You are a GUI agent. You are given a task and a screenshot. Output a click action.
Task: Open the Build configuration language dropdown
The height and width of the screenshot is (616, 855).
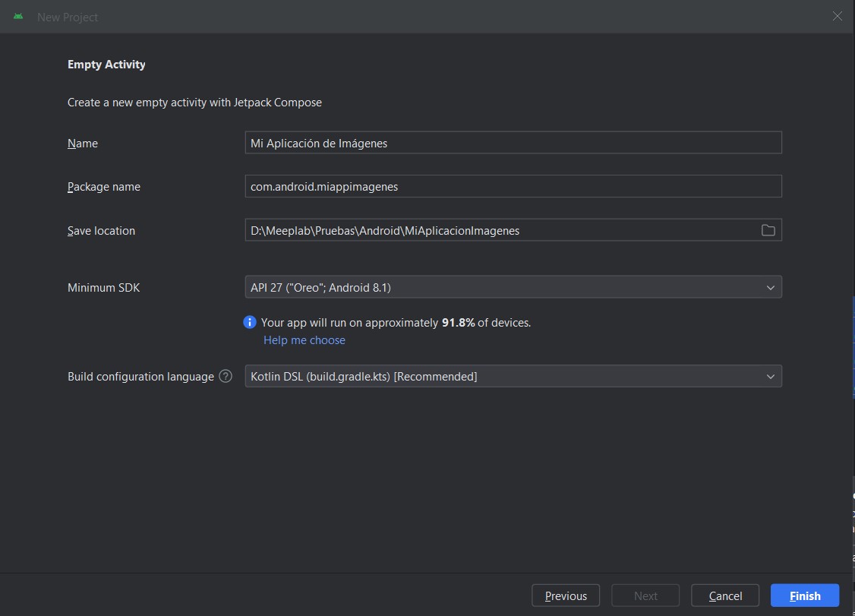click(x=770, y=376)
